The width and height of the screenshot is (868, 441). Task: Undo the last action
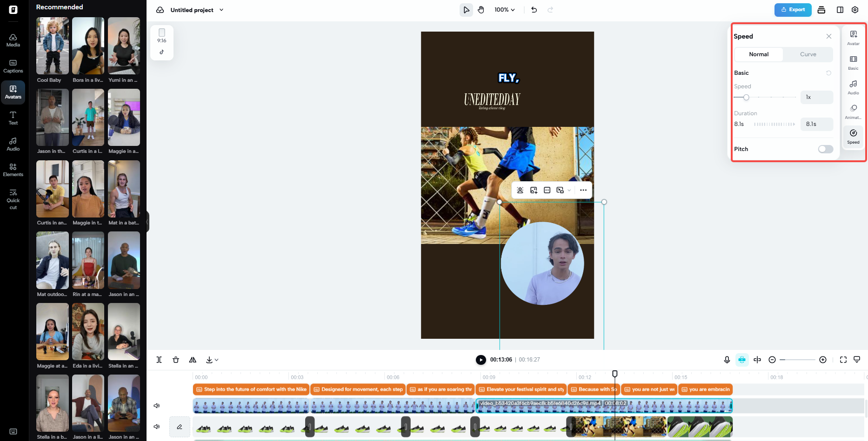tap(534, 10)
